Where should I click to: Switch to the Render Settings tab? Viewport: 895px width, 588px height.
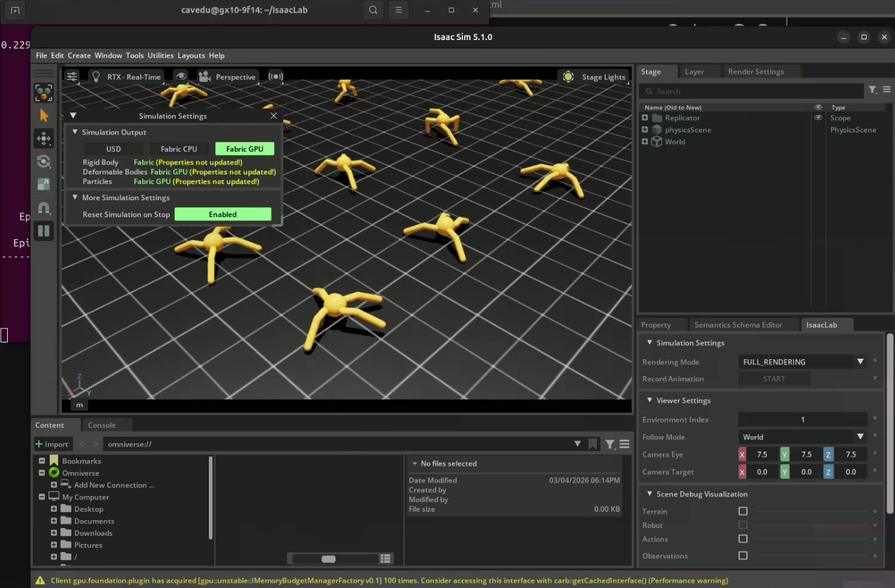click(x=755, y=72)
